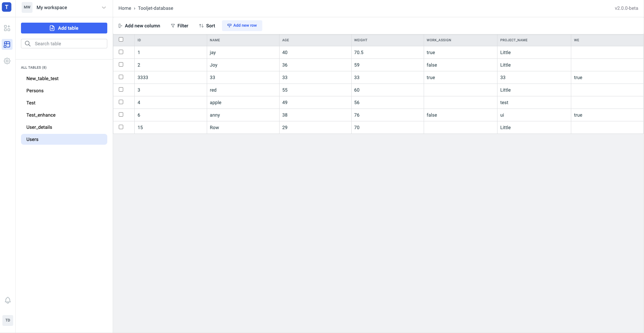Image resolution: width=644 pixels, height=333 pixels.
Task: Open the Database icon in left sidebar
Action: [7, 44]
